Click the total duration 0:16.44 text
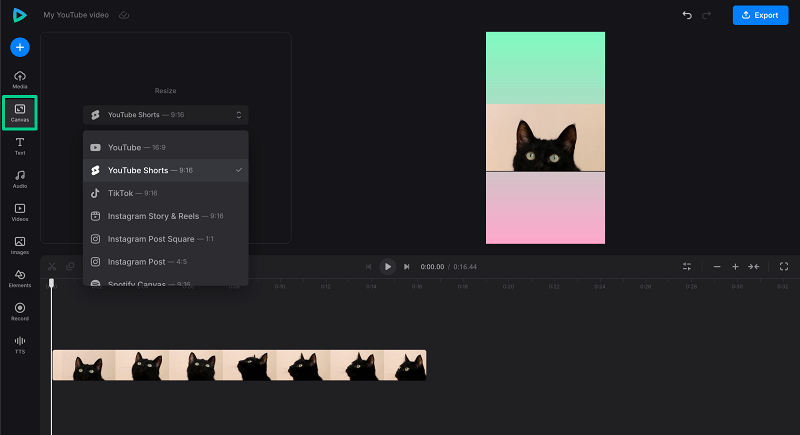Viewport: 800px width, 435px height. tap(465, 267)
